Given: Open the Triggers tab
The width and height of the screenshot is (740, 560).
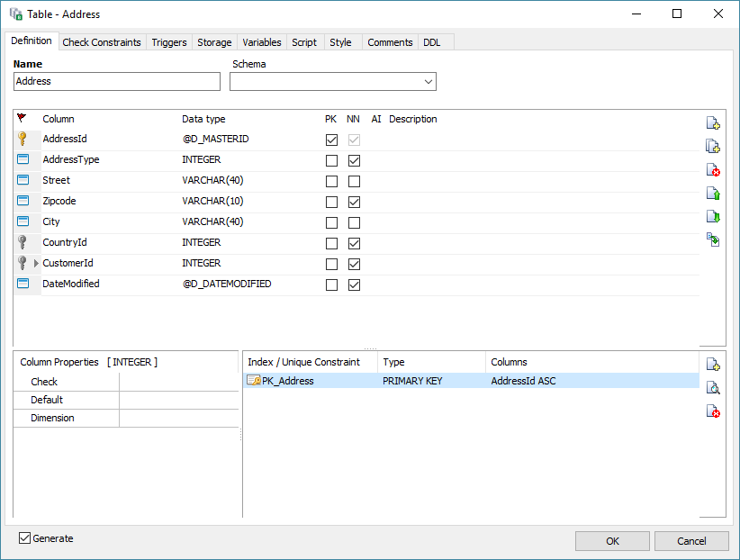Looking at the screenshot, I should pyautogui.click(x=169, y=42).
